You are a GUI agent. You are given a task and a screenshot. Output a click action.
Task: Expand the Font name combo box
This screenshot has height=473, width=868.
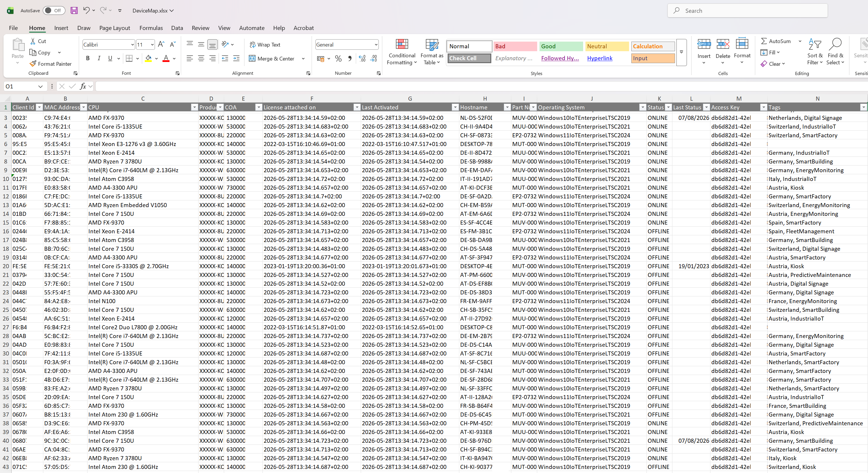[133, 45]
